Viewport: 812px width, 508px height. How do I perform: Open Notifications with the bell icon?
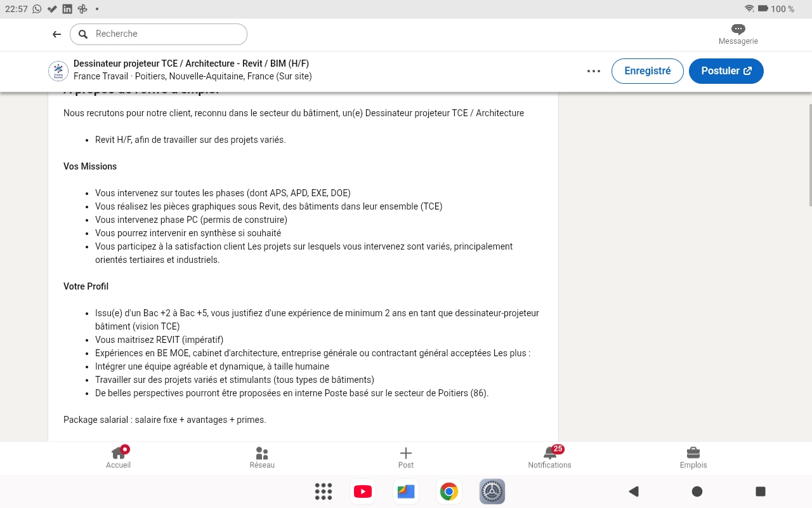point(549,453)
